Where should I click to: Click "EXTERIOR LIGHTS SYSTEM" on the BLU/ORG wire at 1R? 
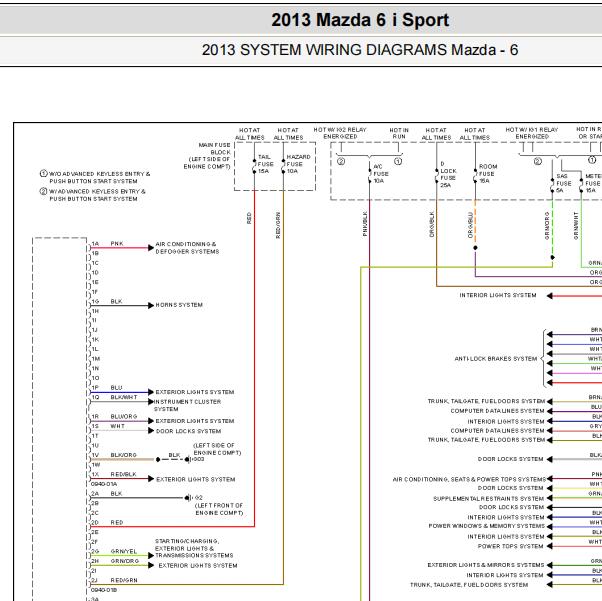tap(195, 421)
